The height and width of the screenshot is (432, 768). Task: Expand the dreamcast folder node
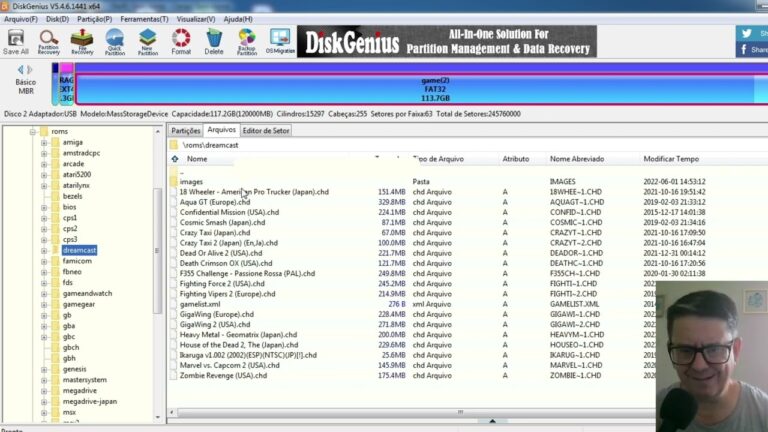click(44, 251)
